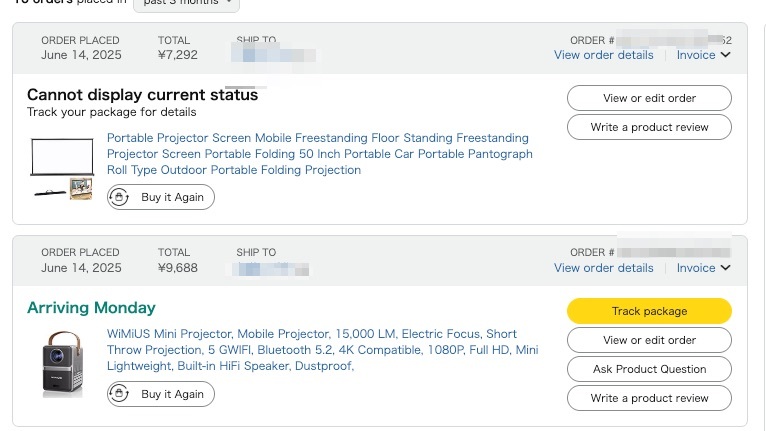766x431 pixels.
Task: View order details for the ¥7,292 order
Action: (603, 55)
